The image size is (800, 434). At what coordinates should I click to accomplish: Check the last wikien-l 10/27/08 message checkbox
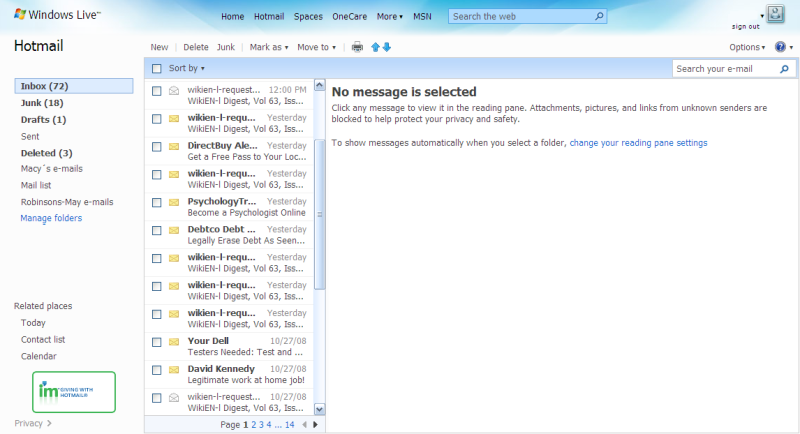pyautogui.click(x=157, y=398)
